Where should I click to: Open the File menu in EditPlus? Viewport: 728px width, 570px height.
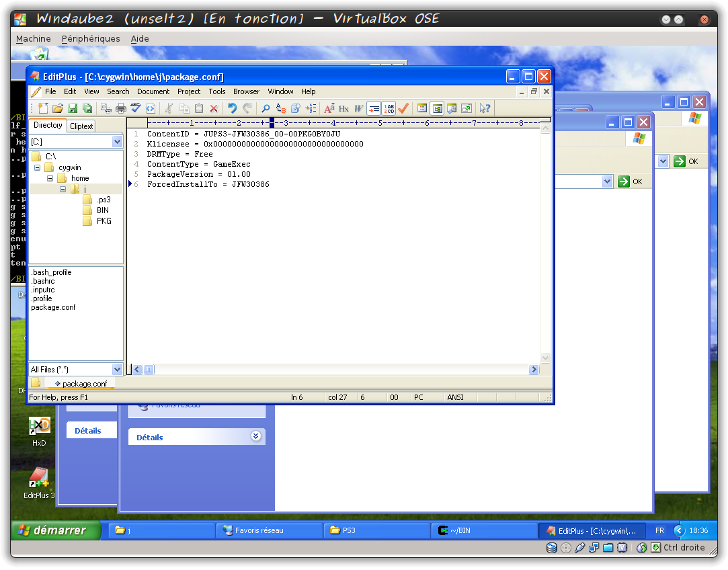click(50, 91)
